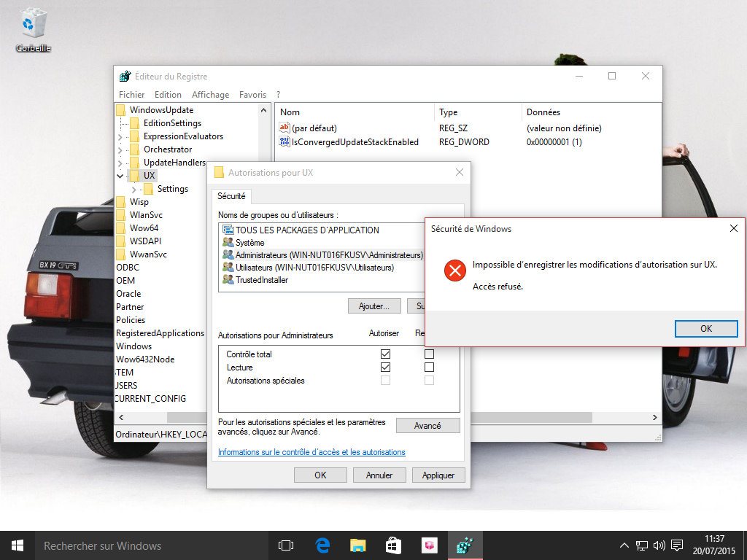This screenshot has width=747, height=560.
Task: Click the volume speaker tray icon
Action: (x=659, y=545)
